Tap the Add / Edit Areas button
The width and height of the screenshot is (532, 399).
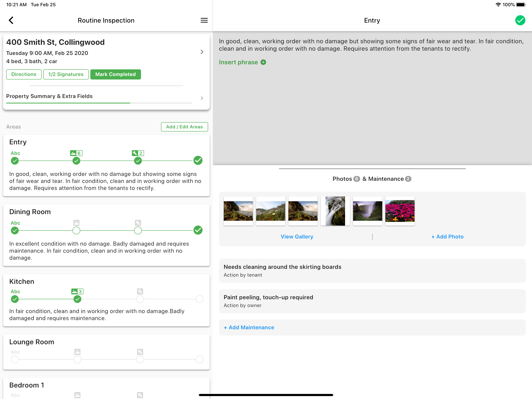point(184,127)
